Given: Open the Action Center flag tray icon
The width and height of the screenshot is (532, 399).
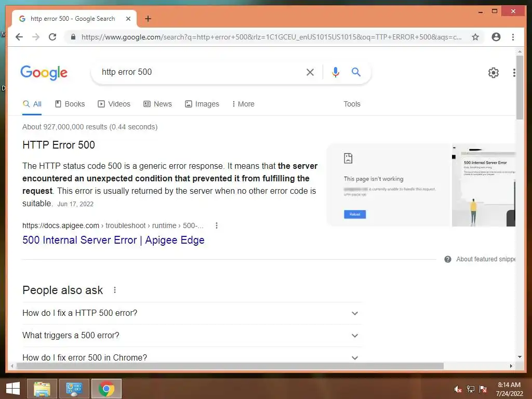Looking at the screenshot, I should coord(483,389).
